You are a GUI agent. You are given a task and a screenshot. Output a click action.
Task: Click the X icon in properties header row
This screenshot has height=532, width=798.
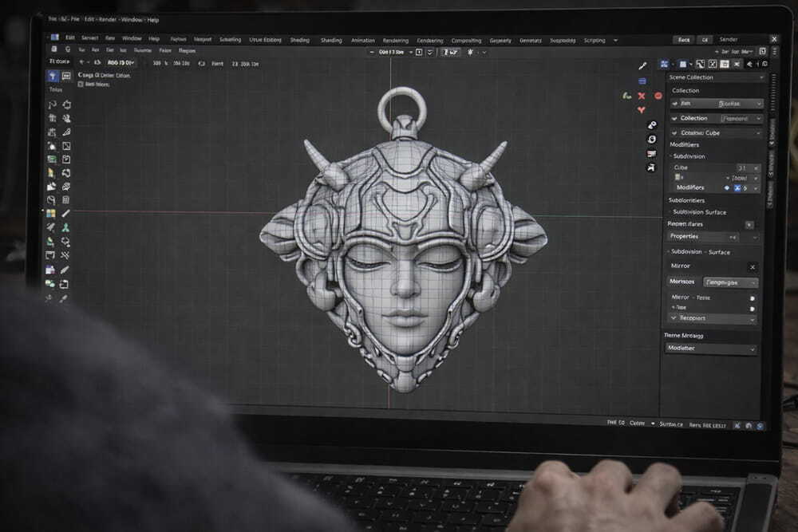737,64
